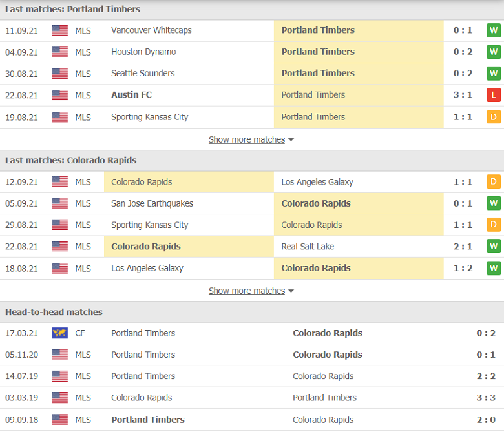This screenshot has height=432, width=504.
Task: Click the US flag icon on 11.09.21 row
Action: pos(59,30)
